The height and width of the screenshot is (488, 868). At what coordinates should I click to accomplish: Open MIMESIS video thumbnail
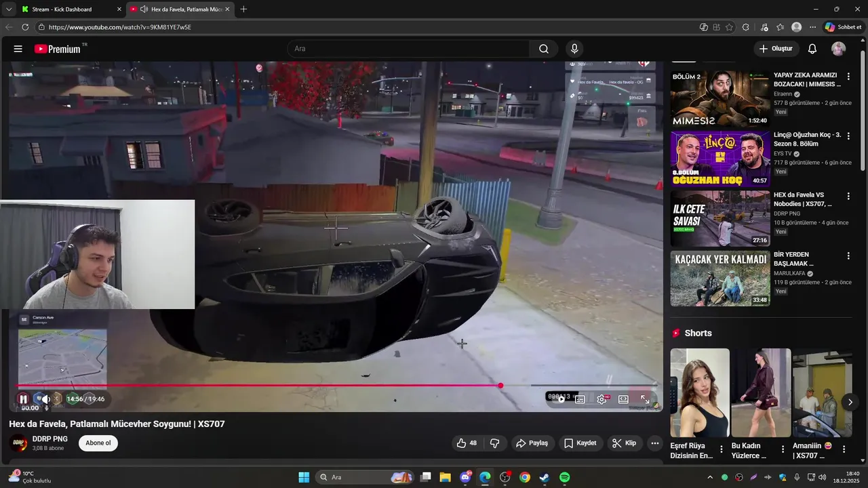click(x=720, y=99)
